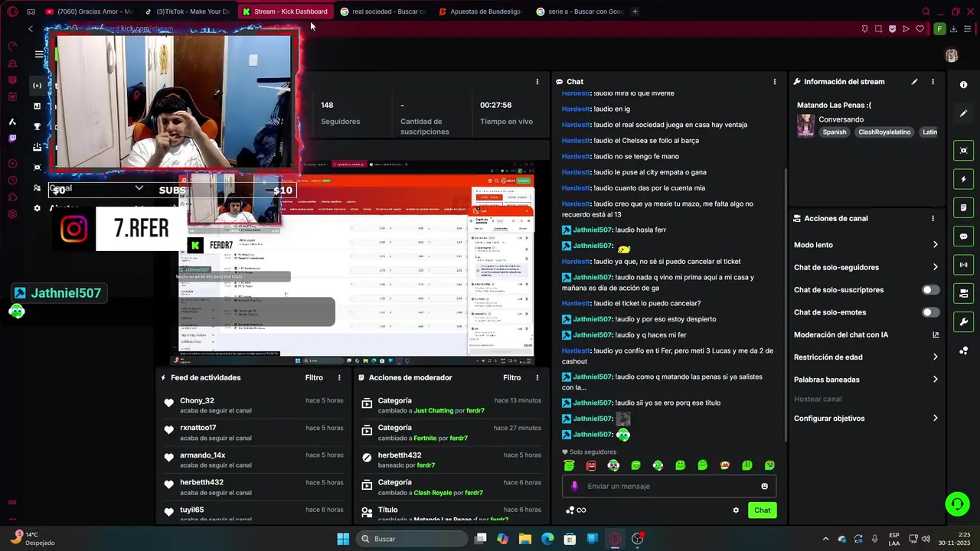
Task: Switch to the Apuestas de Bundesliga tab
Action: click(481, 11)
